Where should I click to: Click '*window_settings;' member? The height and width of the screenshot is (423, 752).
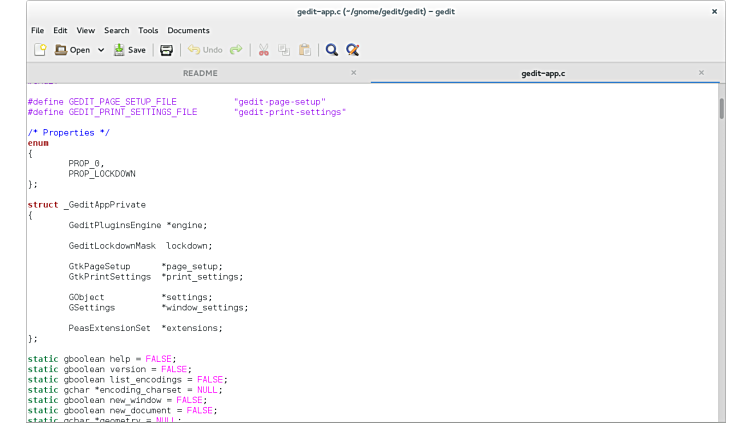205,308
